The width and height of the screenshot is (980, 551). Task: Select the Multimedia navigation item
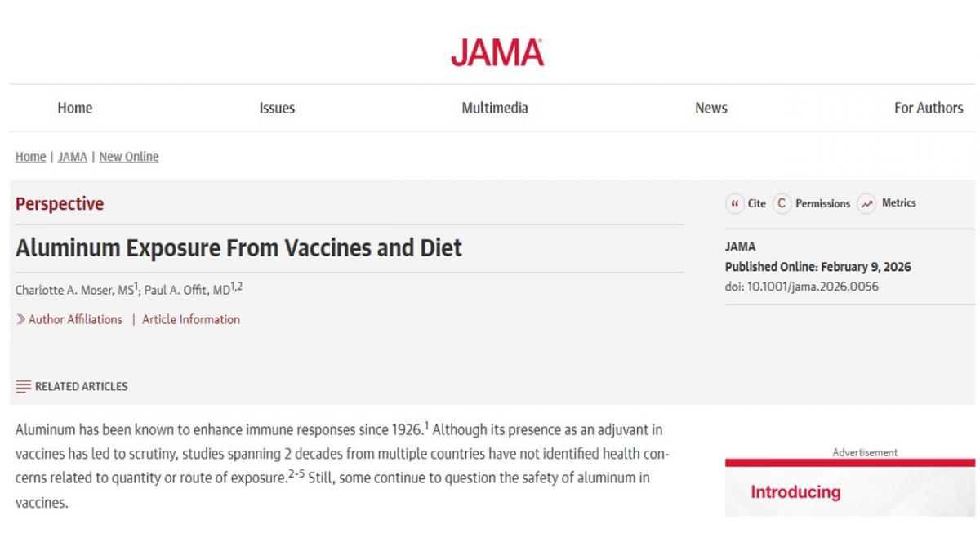[x=495, y=108]
